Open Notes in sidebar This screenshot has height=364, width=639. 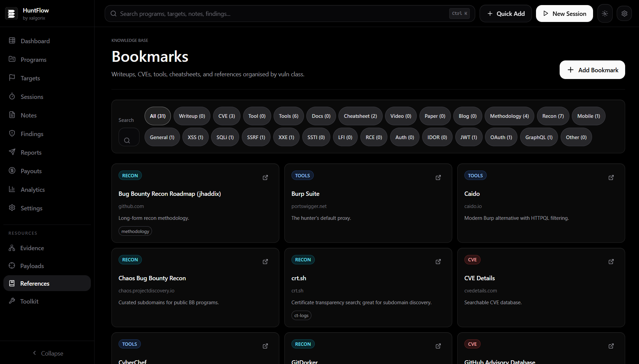[47, 115]
